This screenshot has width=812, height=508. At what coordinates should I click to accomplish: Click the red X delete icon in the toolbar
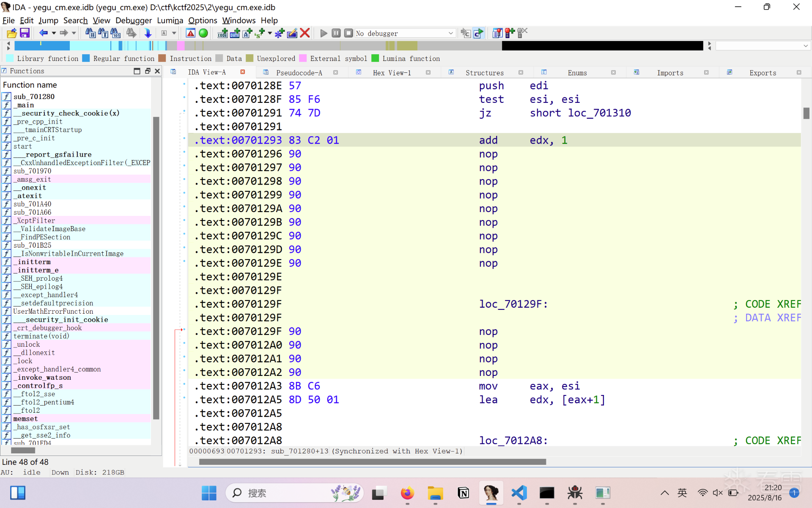(x=305, y=33)
